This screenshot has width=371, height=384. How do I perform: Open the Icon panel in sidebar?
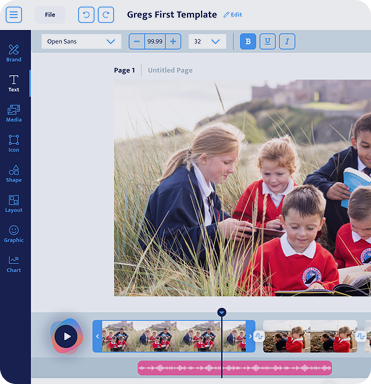pos(14,143)
